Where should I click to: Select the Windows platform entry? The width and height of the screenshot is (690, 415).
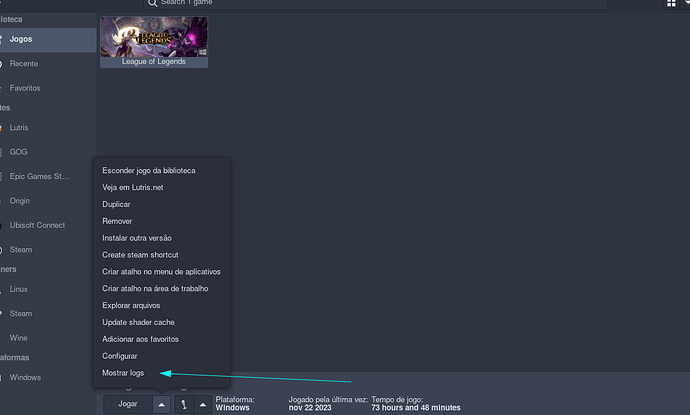pos(25,378)
